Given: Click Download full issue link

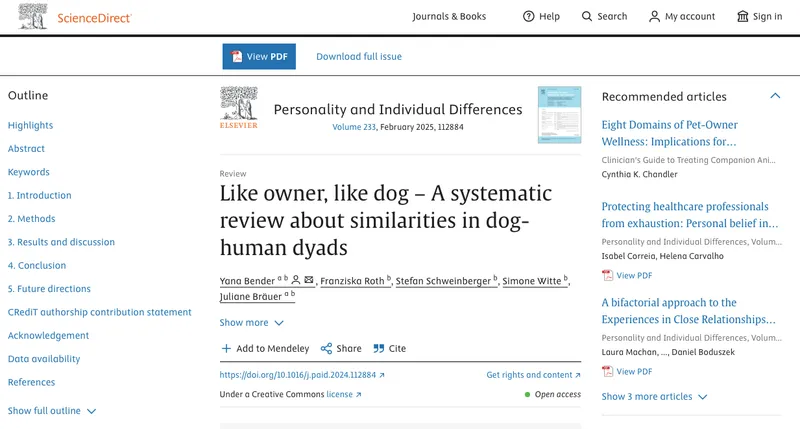Looking at the screenshot, I should [x=359, y=57].
